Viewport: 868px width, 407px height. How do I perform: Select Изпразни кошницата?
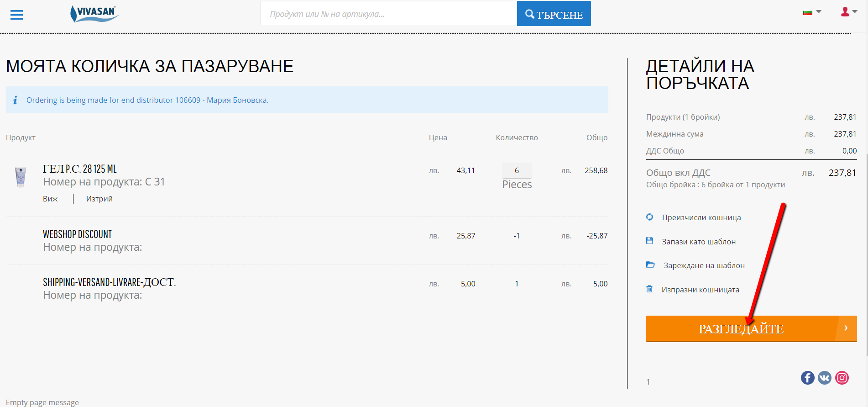[x=701, y=290]
